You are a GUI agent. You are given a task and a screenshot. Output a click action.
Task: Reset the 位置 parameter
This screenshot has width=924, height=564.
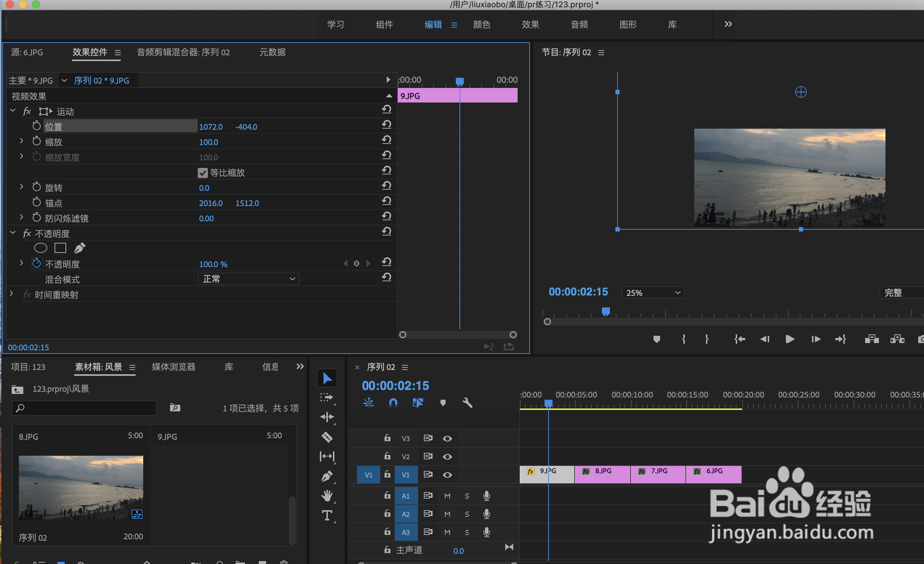pyautogui.click(x=387, y=125)
